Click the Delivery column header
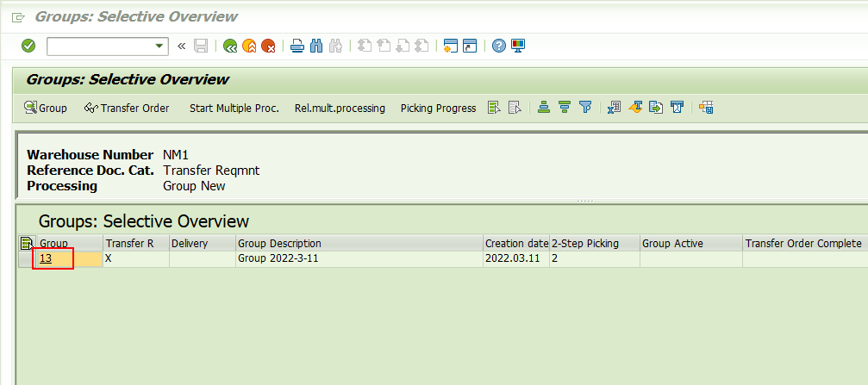Viewport: 868px width, 385px height. pos(203,244)
